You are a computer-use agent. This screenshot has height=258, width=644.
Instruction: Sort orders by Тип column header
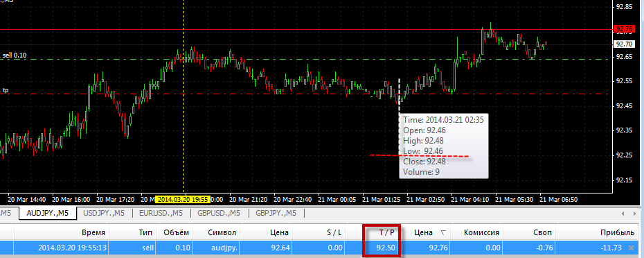tap(132, 232)
